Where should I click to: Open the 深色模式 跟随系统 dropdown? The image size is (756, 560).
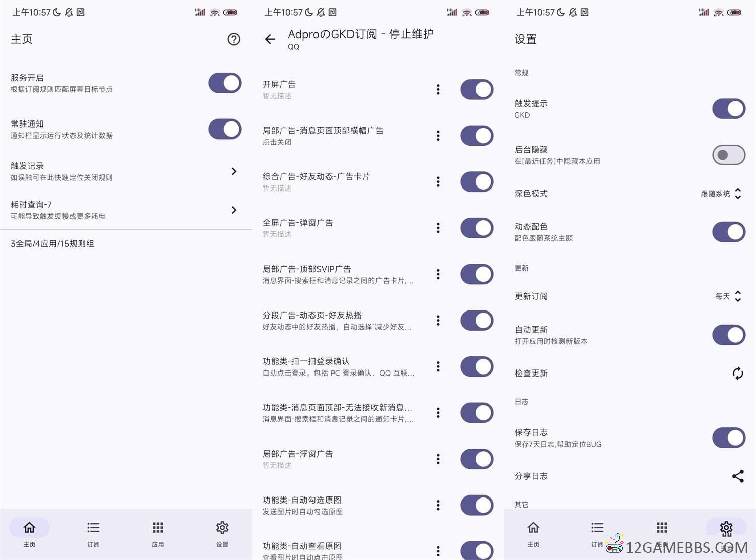721,194
